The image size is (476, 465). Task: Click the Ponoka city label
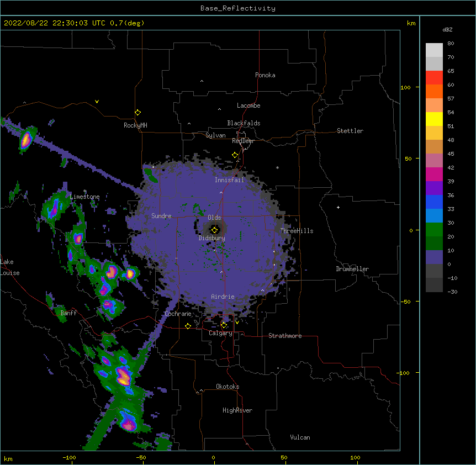(265, 75)
